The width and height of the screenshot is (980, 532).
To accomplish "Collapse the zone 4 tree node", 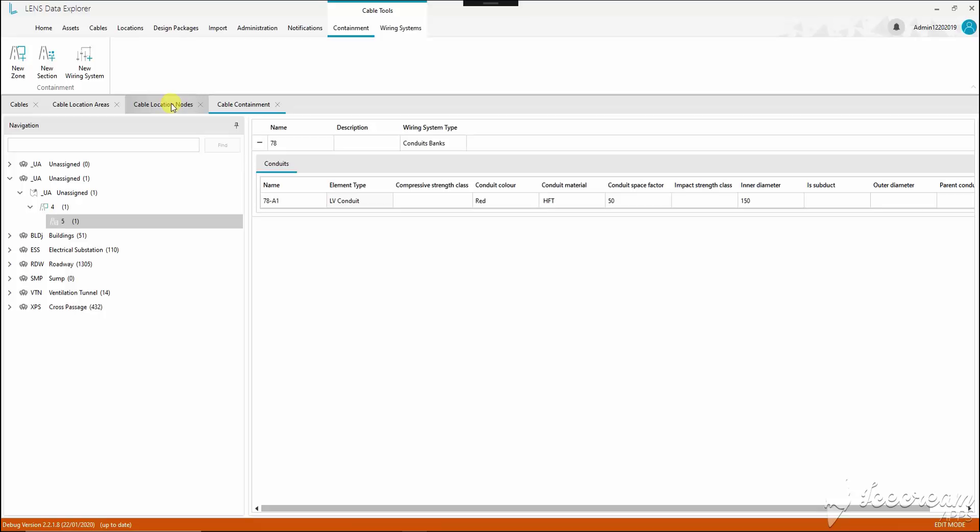I will point(30,207).
